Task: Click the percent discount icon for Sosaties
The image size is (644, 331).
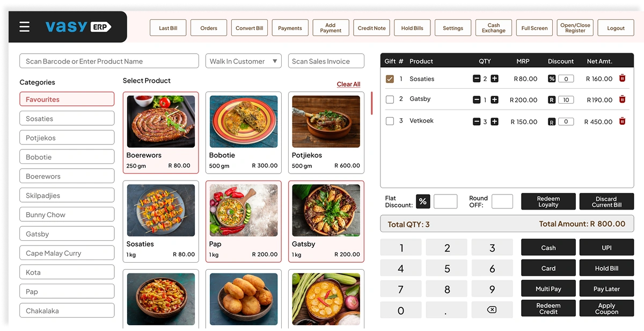Action: tap(551, 79)
